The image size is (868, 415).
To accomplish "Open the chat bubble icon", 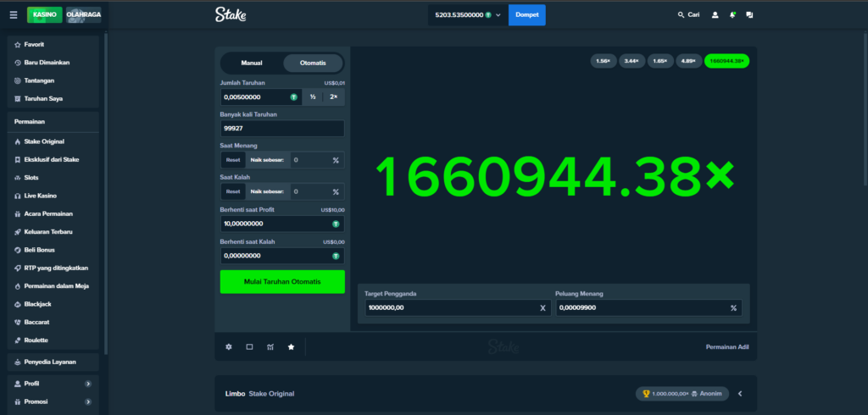I will point(749,15).
